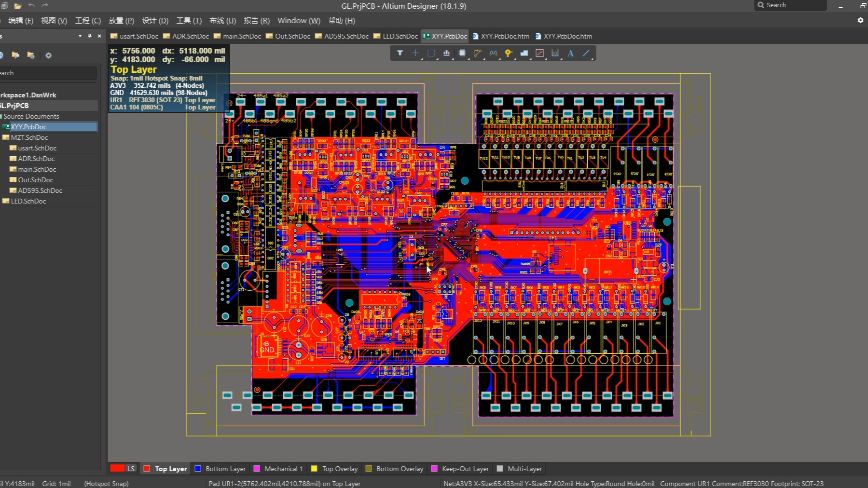Close the Projects panel
868x488 pixels.
tap(99, 36)
